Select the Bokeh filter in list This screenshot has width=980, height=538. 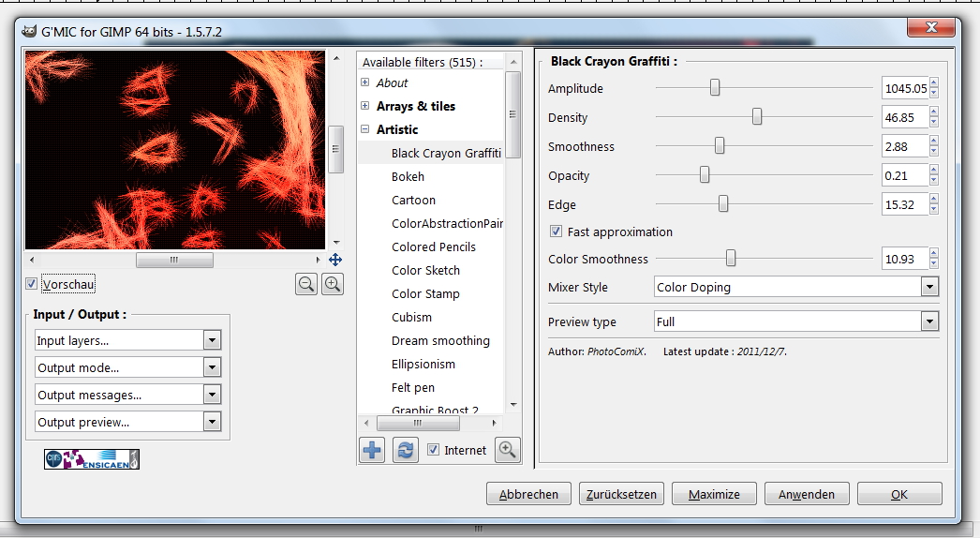coord(408,176)
